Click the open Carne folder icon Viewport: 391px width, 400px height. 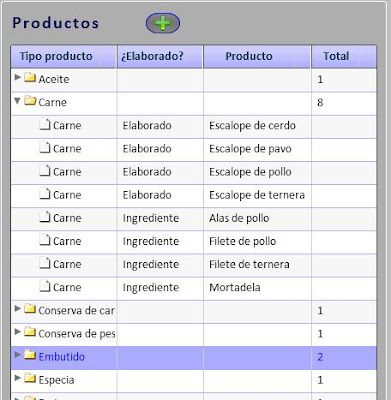coord(30,100)
